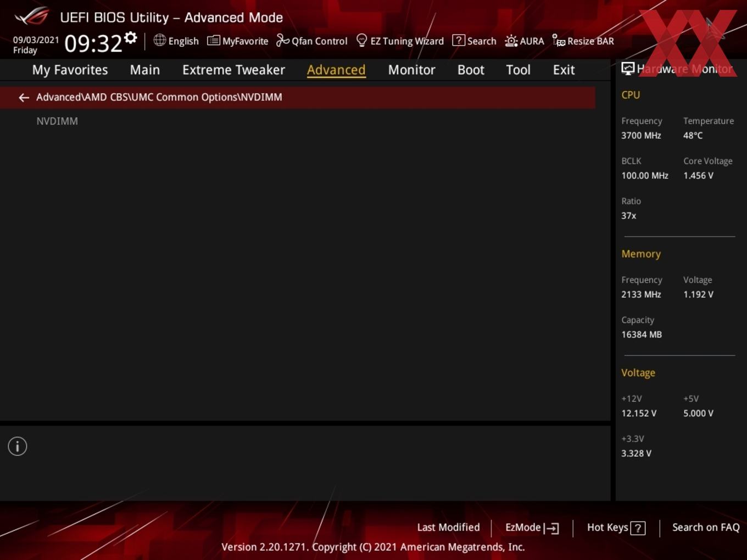Click the back arrow in the breadcrumb bar
The image size is (747, 560).
tap(24, 97)
